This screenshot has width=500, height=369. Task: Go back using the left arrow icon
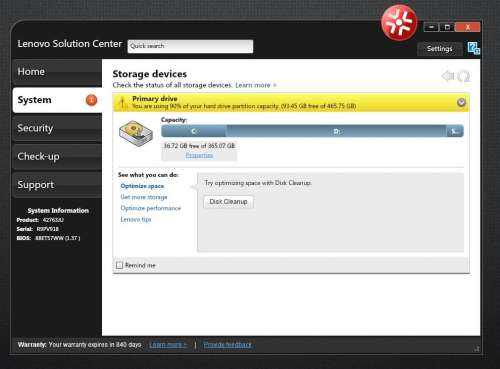tap(448, 76)
